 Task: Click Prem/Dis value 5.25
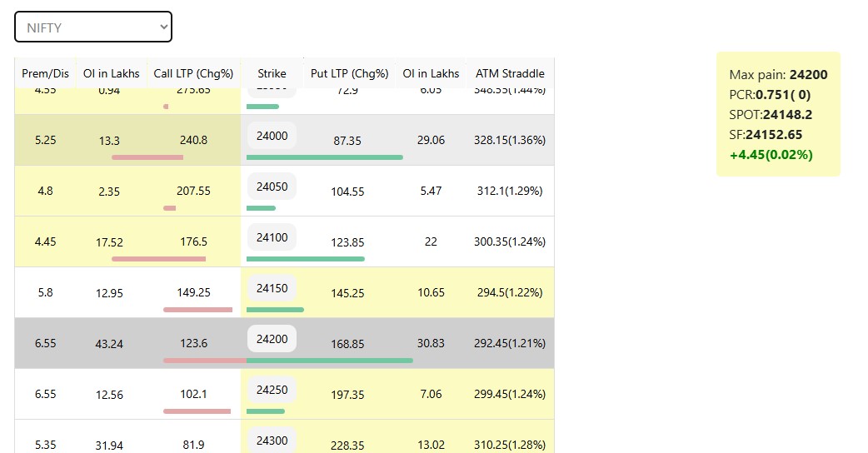pyautogui.click(x=45, y=140)
